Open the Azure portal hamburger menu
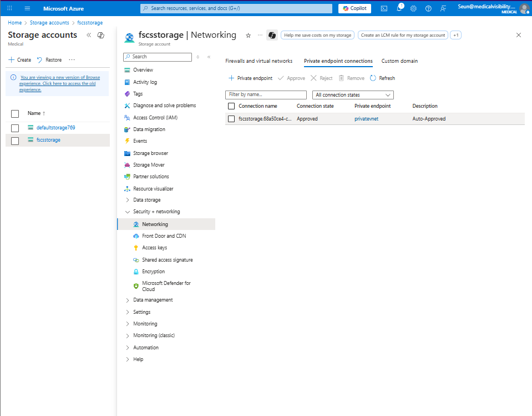This screenshot has width=532, height=416. (28, 8)
